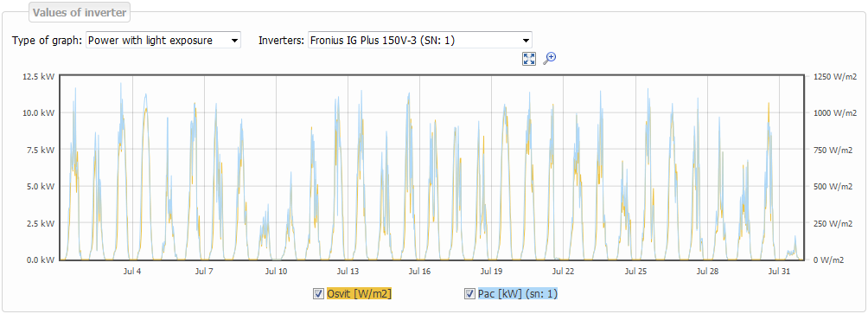Click the magnifier zoom-in icon
The width and height of the screenshot is (868, 314).
pyautogui.click(x=549, y=59)
